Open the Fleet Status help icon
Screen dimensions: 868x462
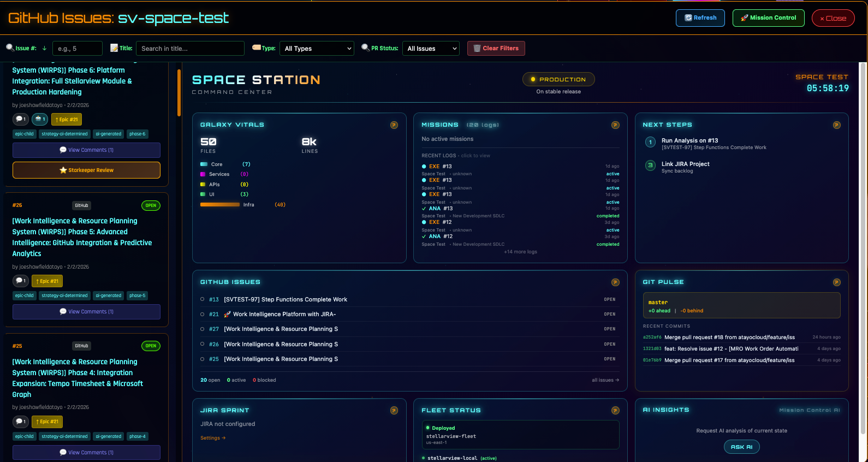615,411
